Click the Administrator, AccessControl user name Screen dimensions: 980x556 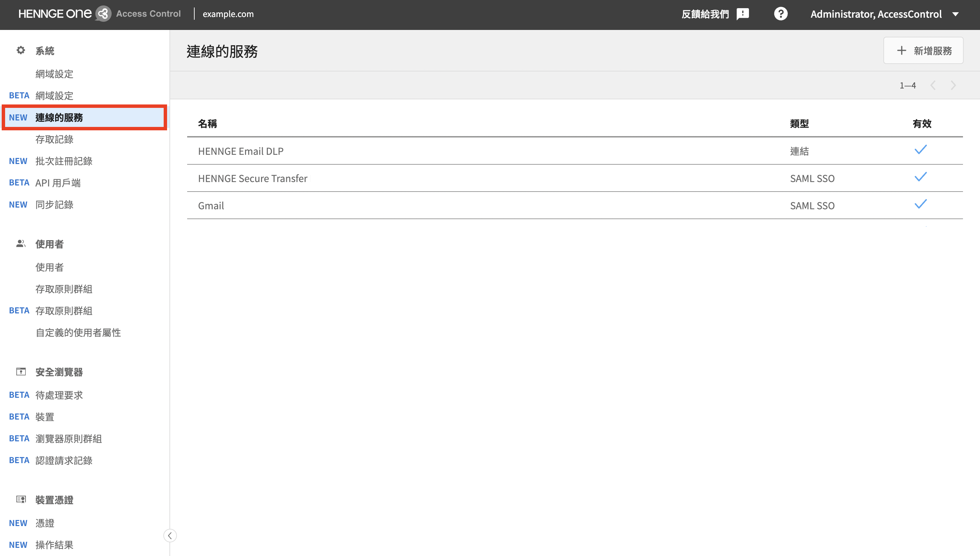coord(876,14)
